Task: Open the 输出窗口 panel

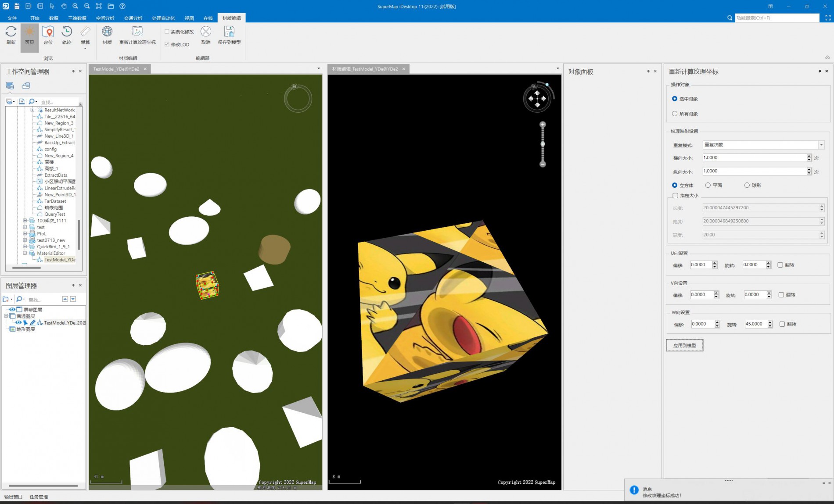Action: coord(13,497)
